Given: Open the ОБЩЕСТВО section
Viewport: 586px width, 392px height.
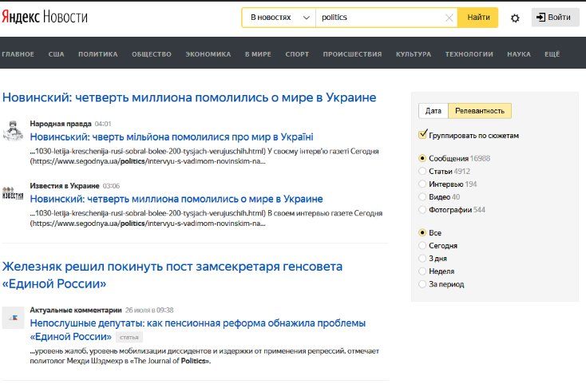Looking at the screenshot, I should point(152,54).
